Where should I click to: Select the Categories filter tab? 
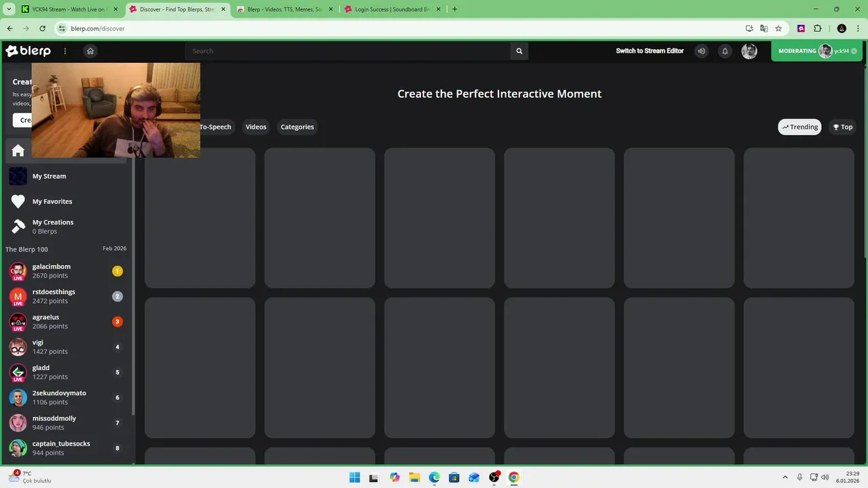pyautogui.click(x=297, y=127)
